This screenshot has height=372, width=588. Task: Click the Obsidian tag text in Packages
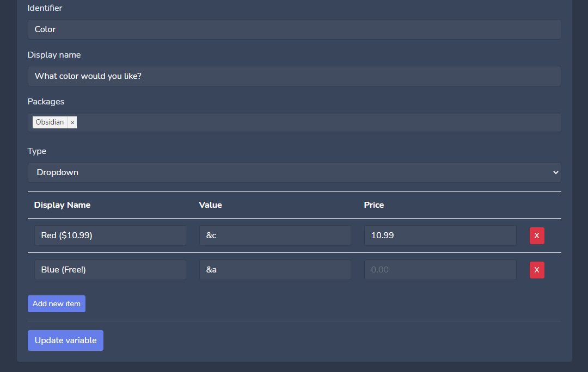pyautogui.click(x=50, y=122)
